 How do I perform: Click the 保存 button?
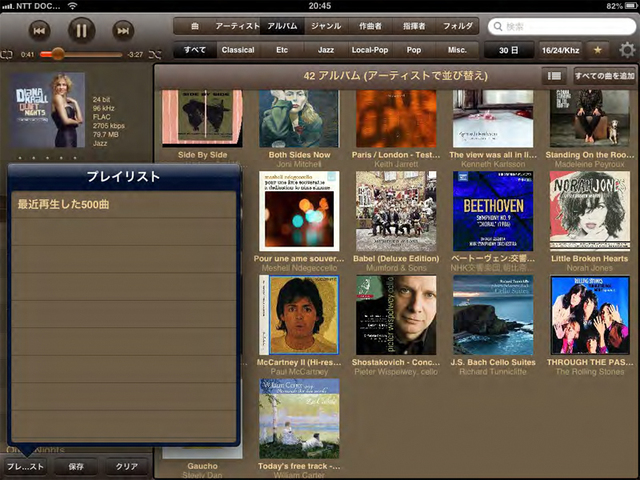coord(76,466)
